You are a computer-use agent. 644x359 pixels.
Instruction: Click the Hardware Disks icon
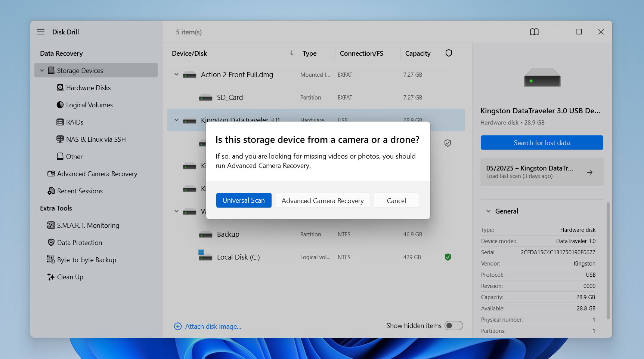[x=60, y=88]
